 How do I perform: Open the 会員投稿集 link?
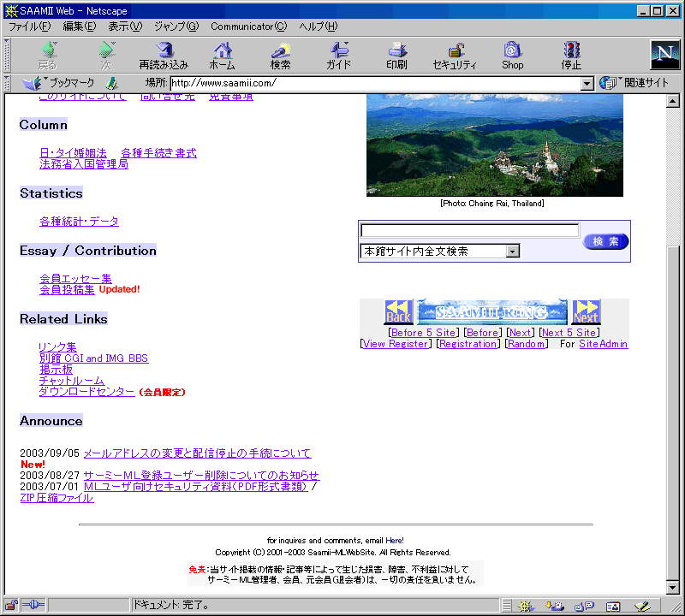tap(67, 290)
